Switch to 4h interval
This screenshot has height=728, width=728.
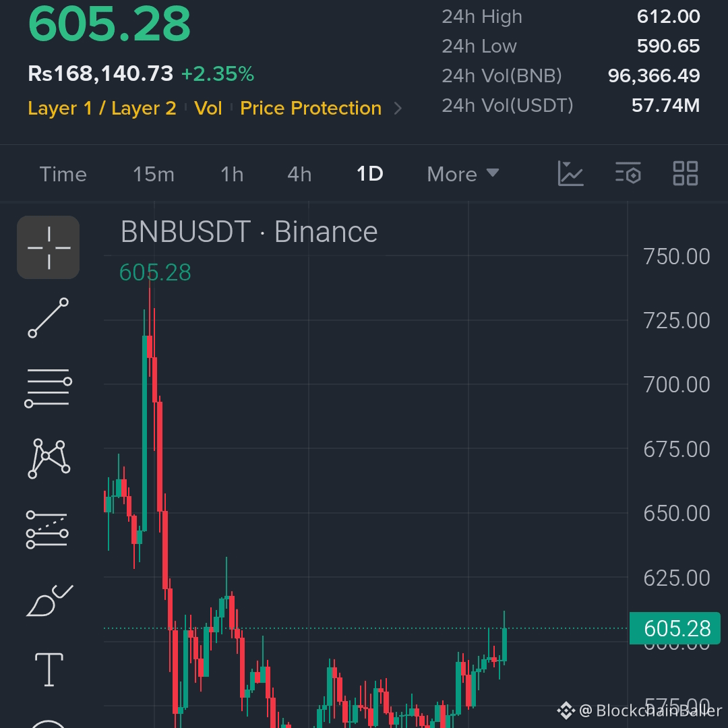[299, 175]
